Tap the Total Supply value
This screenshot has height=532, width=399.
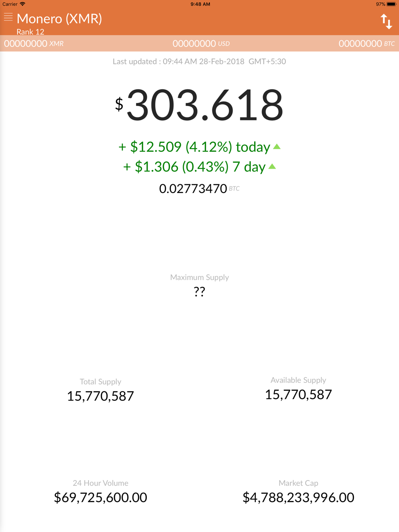pos(101,396)
